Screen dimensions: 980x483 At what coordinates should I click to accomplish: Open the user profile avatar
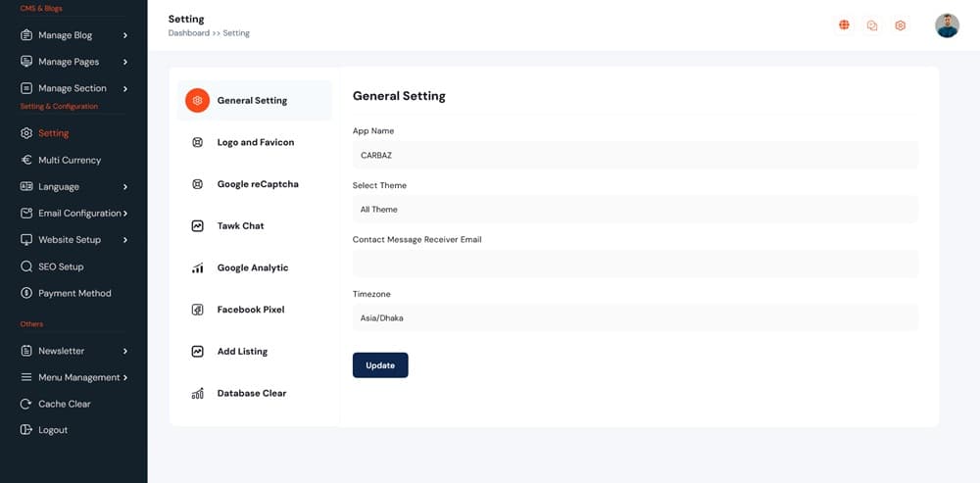click(x=947, y=25)
